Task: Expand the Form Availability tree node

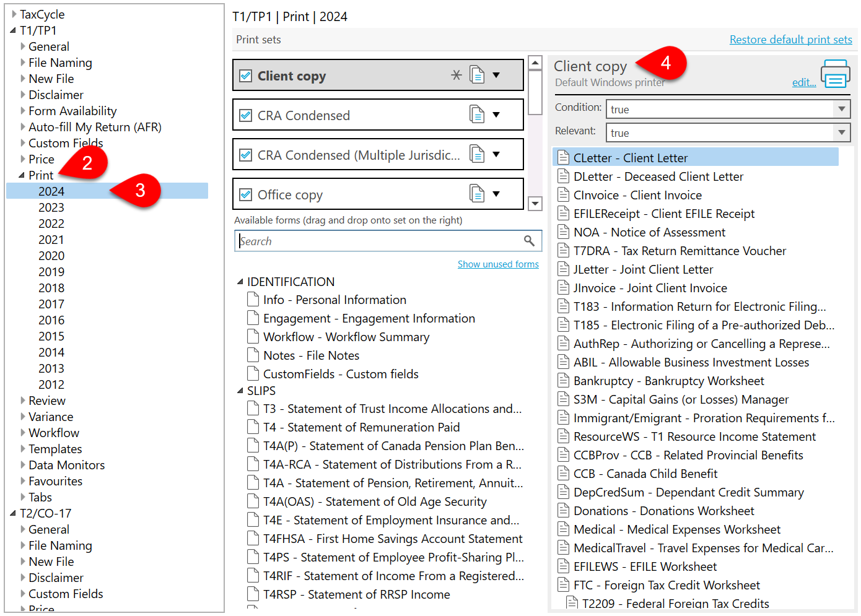Action: (x=23, y=111)
